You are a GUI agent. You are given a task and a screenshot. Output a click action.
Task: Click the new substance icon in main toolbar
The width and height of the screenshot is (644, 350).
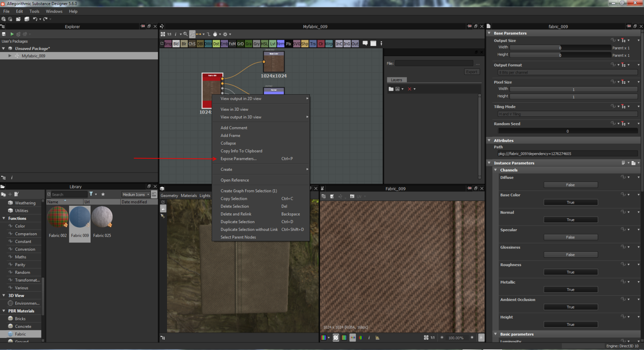coord(3,19)
